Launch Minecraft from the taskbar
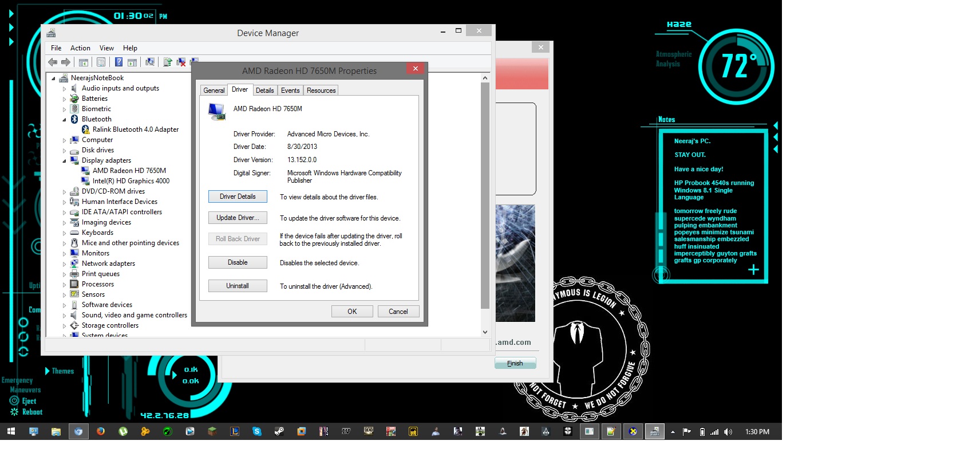Viewport: 980px width, 464px height. [x=212, y=431]
